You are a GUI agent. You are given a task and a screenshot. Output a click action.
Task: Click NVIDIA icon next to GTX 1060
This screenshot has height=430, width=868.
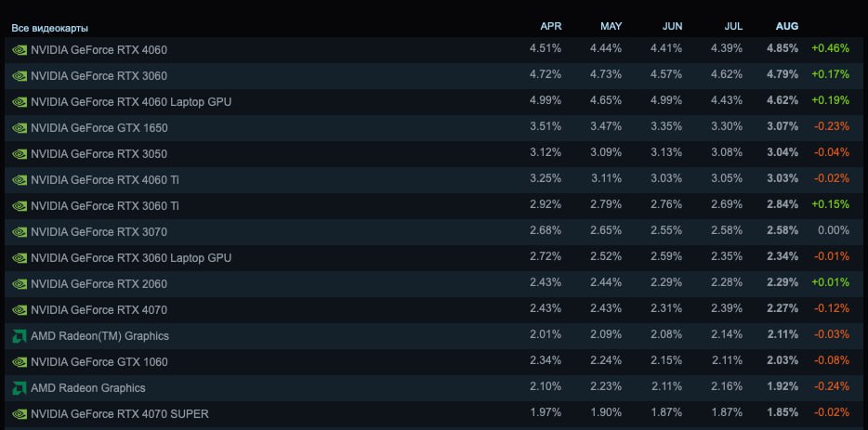20,362
